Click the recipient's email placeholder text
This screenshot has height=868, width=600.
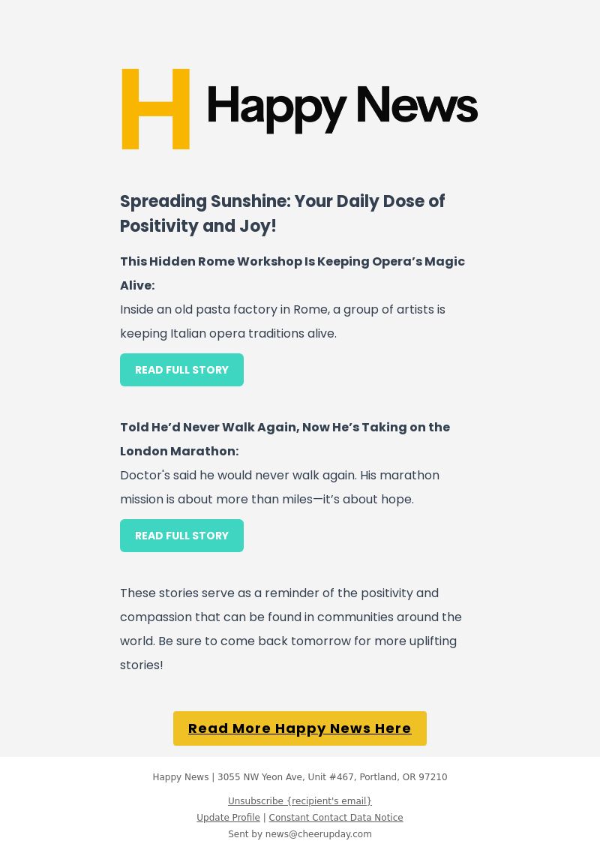point(328,801)
